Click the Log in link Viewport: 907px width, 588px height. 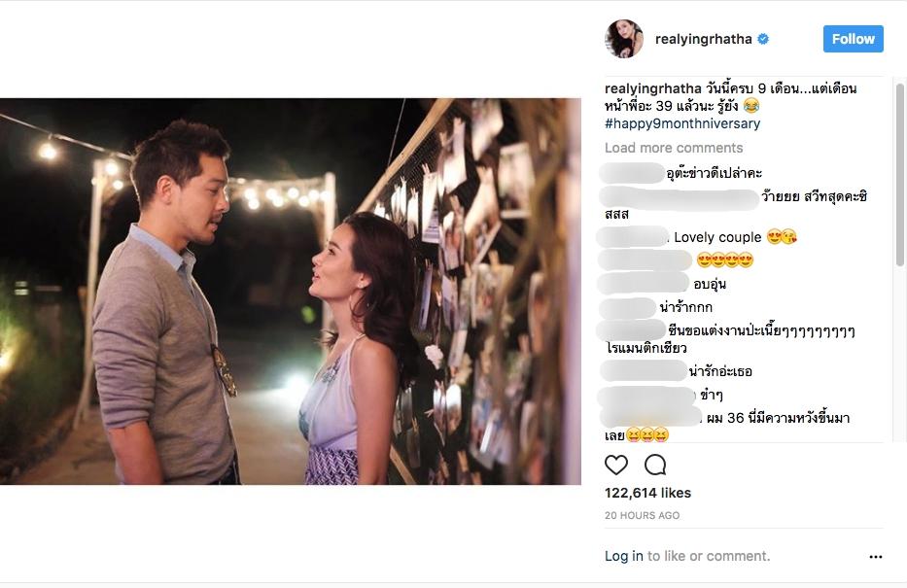[x=623, y=556]
